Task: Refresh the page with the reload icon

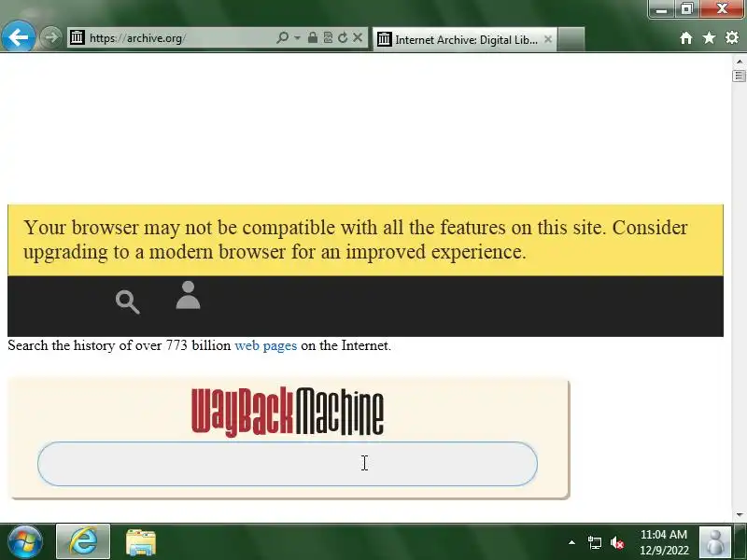Action: tap(343, 37)
